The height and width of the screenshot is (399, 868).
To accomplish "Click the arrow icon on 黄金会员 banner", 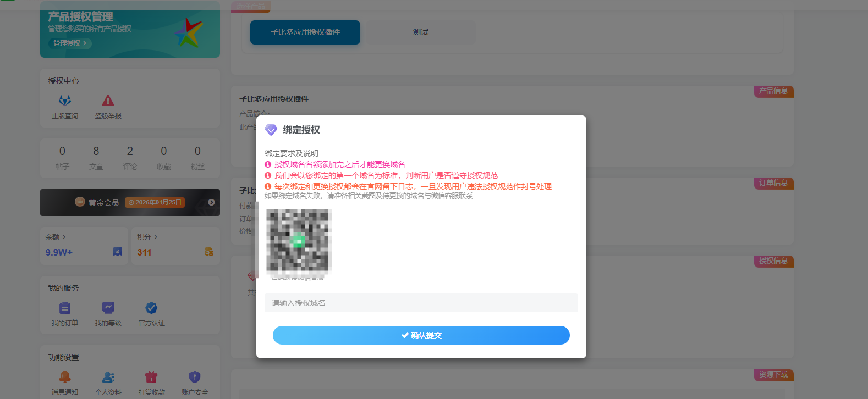I will (211, 202).
